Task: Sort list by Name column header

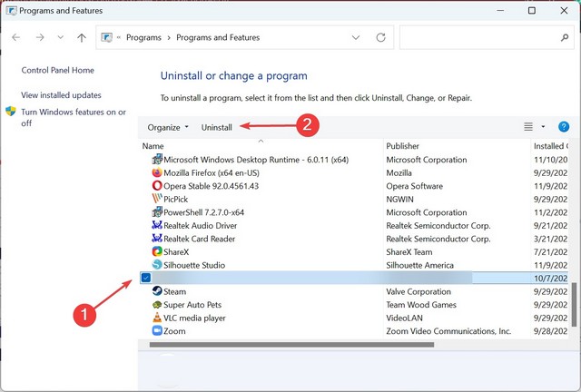Action: 153,146
